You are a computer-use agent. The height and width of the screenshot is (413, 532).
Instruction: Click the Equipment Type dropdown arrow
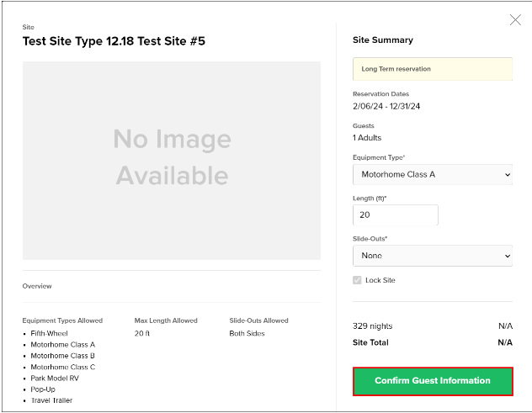(508, 175)
